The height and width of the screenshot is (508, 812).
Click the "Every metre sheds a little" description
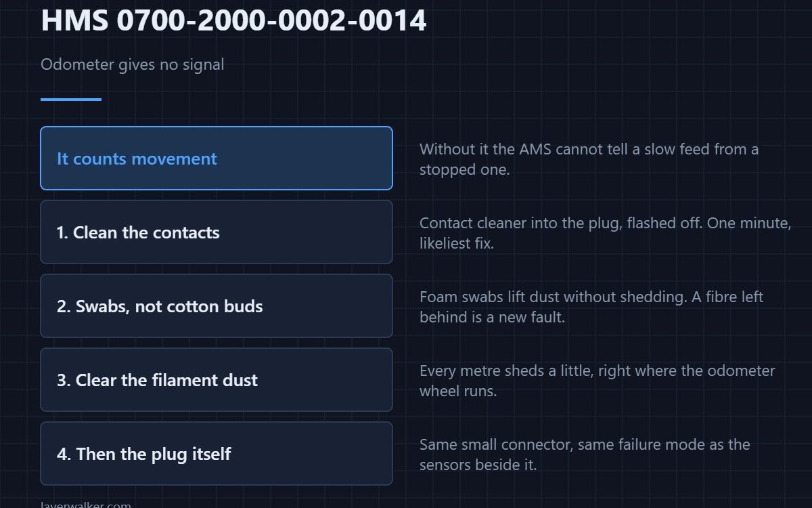[x=597, y=381]
